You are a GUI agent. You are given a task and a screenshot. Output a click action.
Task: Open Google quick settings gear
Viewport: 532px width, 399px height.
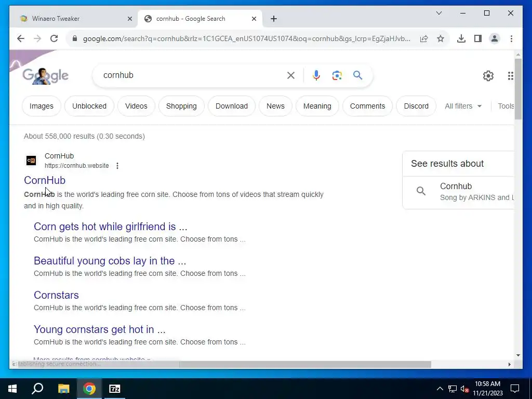coord(488,76)
